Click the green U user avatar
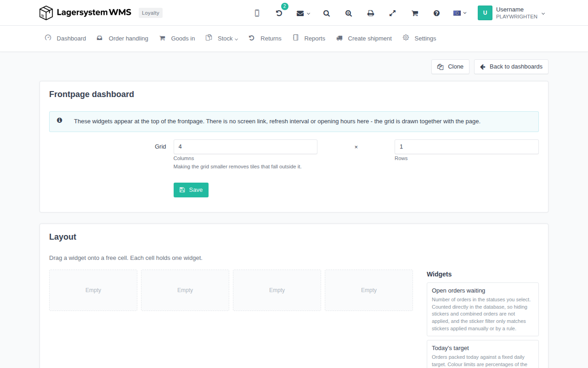This screenshot has width=588, height=368. coord(485,13)
